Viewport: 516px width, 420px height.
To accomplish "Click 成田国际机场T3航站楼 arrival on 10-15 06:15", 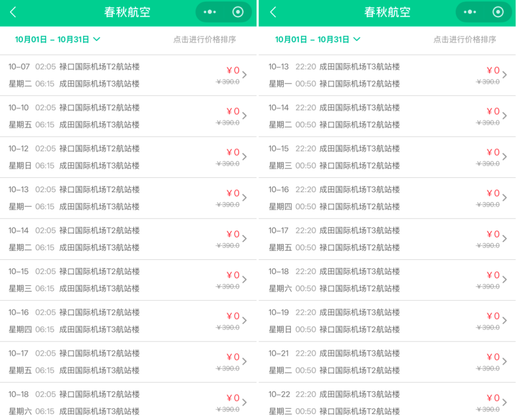I will pyautogui.click(x=99, y=289).
